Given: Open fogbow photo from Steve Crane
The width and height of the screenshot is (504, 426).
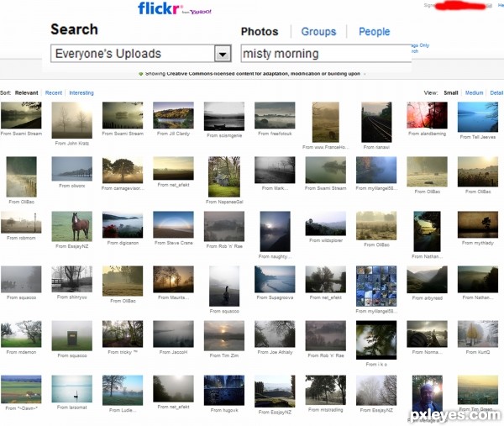Looking at the screenshot, I should [x=173, y=224].
